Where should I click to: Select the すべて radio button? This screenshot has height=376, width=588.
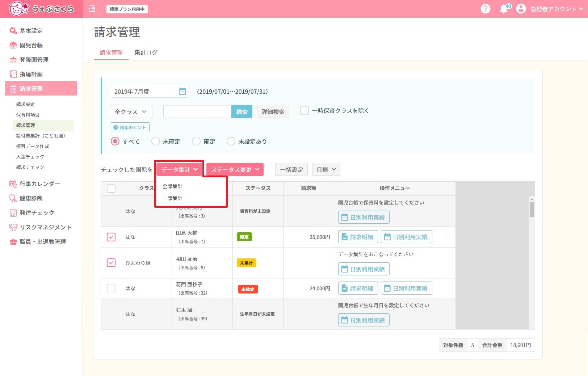coord(115,141)
